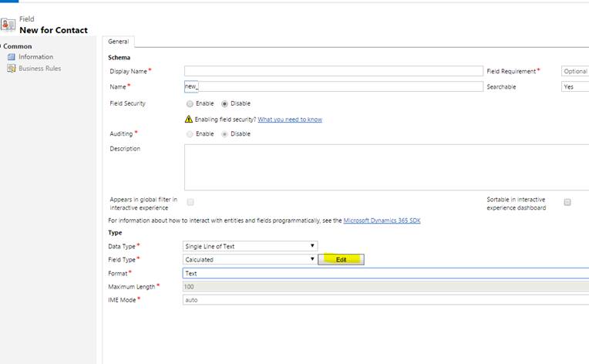
Task: Open the Searchable Yes dropdown
Action: [x=575, y=86]
